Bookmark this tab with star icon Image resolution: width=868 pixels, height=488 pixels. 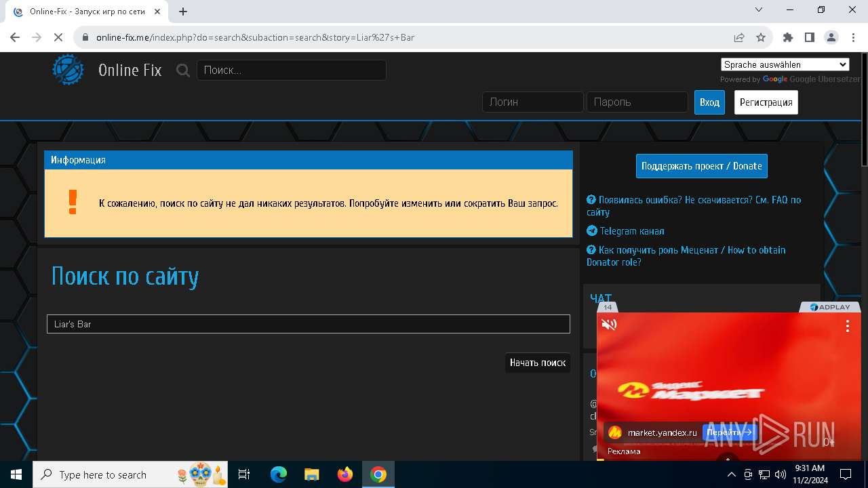click(761, 37)
